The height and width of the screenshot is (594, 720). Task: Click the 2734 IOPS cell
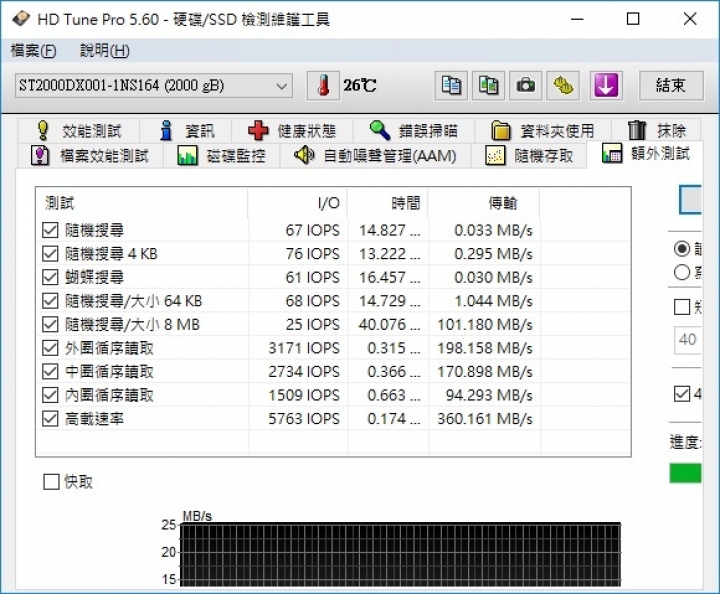pyautogui.click(x=304, y=371)
